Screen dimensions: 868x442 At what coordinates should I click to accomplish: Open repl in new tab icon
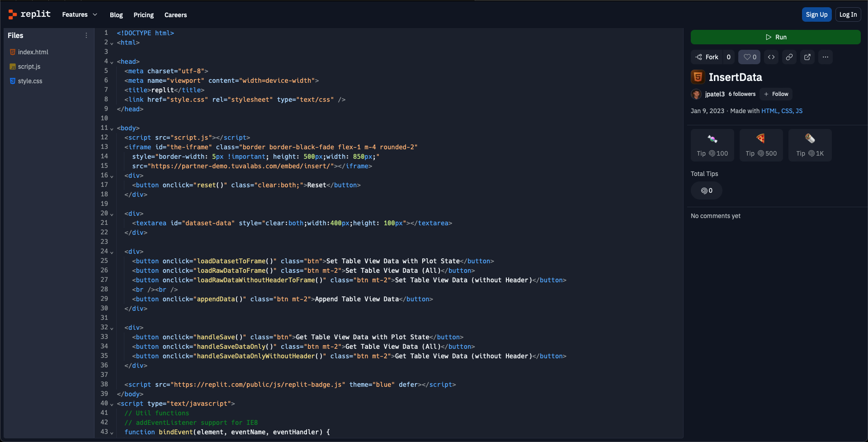click(x=807, y=57)
